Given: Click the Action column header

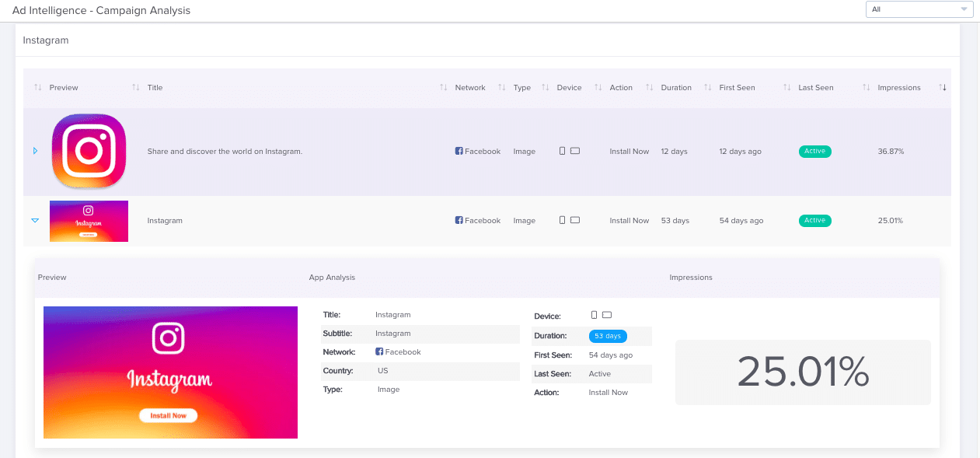Looking at the screenshot, I should click(621, 88).
